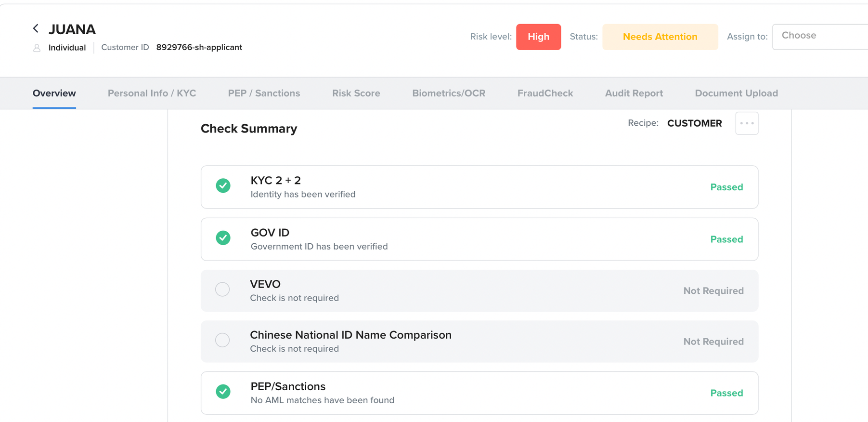Click the customer ID 8929766-sh-applicant
The image size is (868, 422).
(199, 47)
